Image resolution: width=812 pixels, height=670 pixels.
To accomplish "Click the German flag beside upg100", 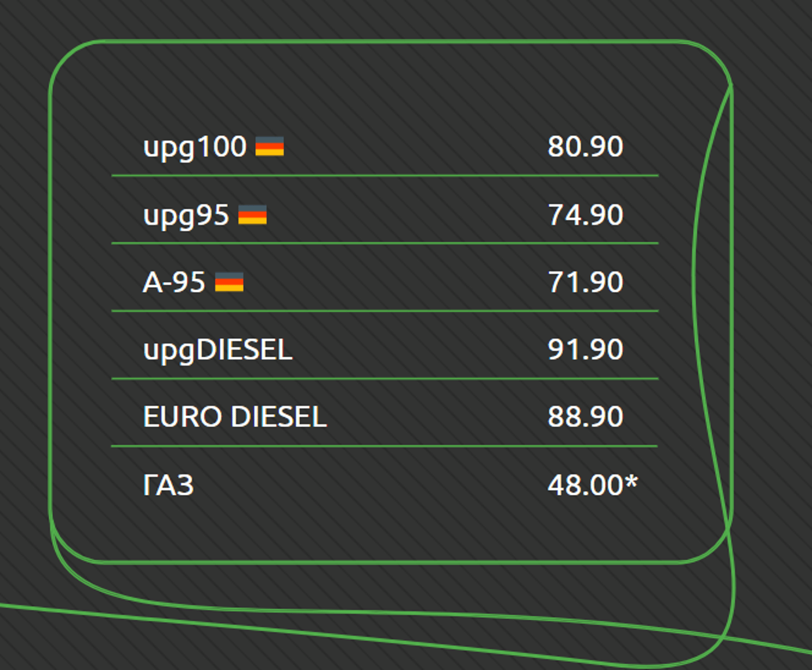I will coord(270,146).
